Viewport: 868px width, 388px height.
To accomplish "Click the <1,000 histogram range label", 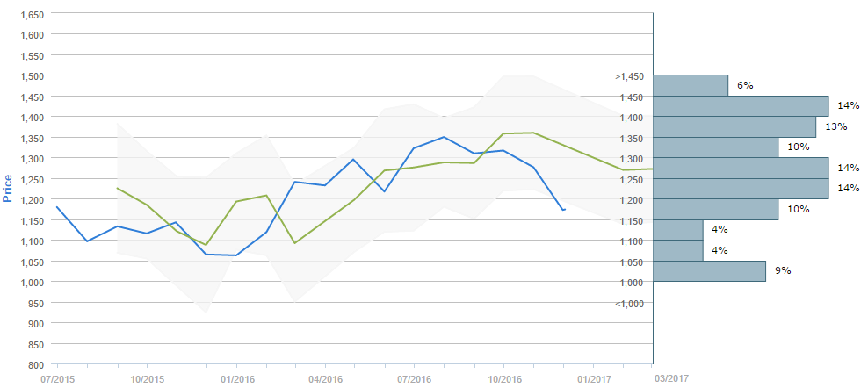I will [x=629, y=304].
